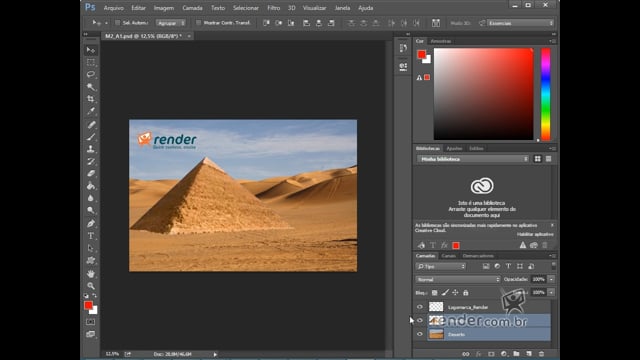Toggle lock image pixels brush icon
Screen dimensions: 640x360
tap(445, 293)
